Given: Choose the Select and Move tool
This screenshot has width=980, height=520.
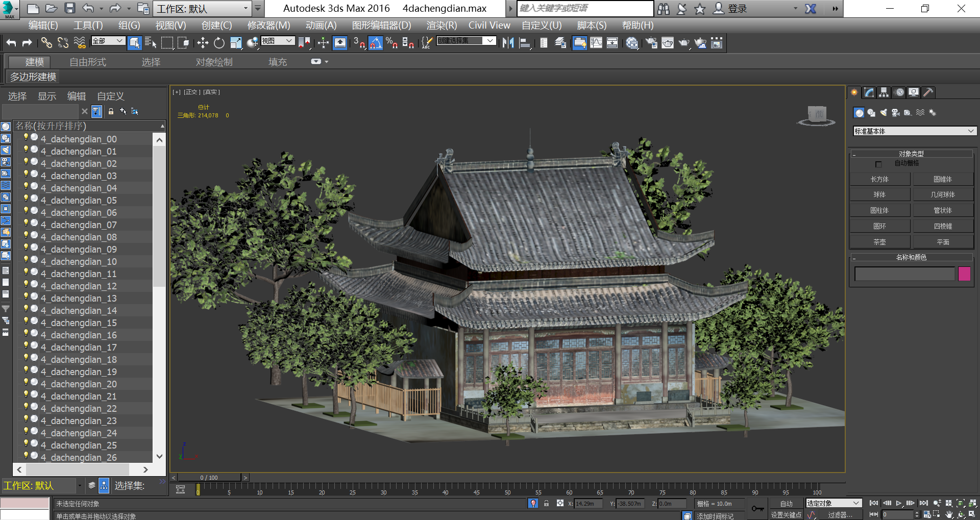Looking at the screenshot, I should (203, 43).
